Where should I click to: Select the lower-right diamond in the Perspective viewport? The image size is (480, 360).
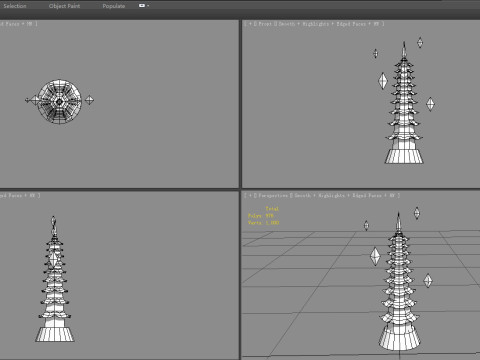[428, 280]
